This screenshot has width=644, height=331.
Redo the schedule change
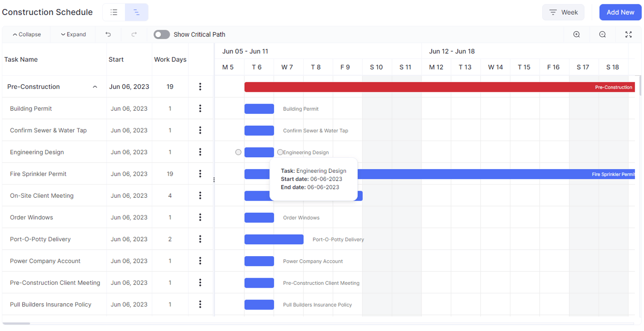coord(134,34)
